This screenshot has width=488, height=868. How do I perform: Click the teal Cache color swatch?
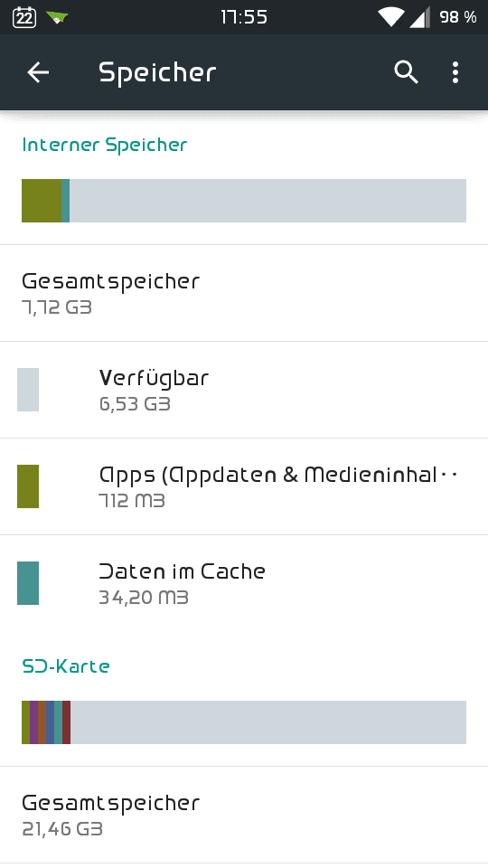[28, 583]
